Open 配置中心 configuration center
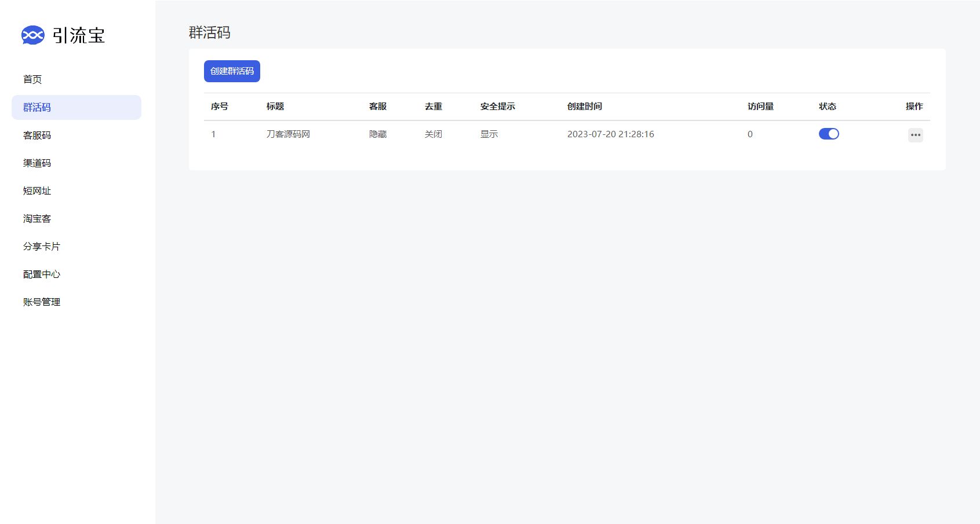This screenshot has height=524, width=980. click(x=41, y=274)
